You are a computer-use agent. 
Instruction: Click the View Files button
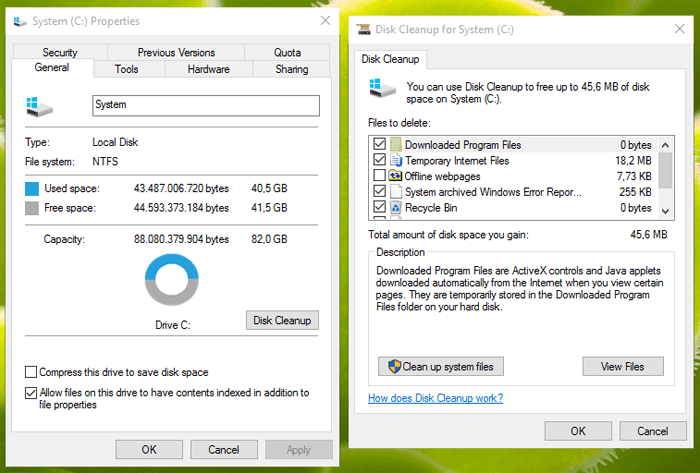(x=623, y=366)
